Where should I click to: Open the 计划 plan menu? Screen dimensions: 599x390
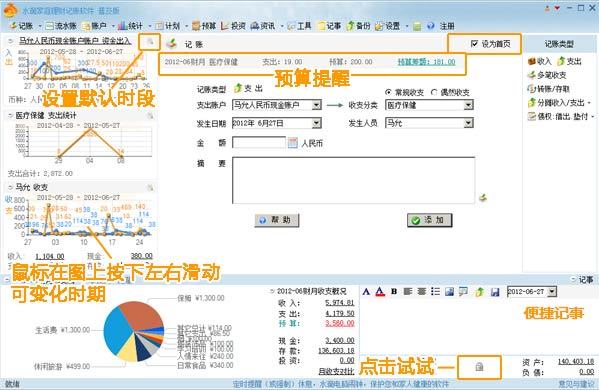168,26
